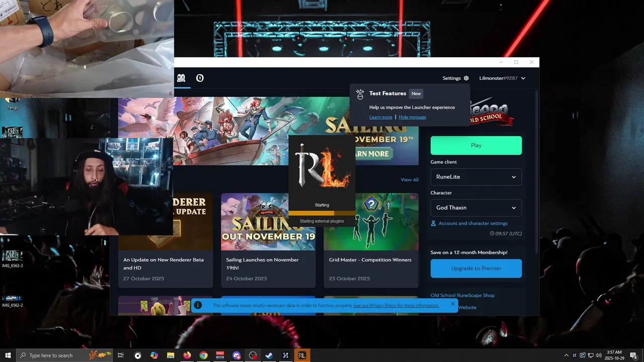Click the RuneLite taskbar icon
Image resolution: width=644 pixels, height=362 pixels.
click(302, 355)
